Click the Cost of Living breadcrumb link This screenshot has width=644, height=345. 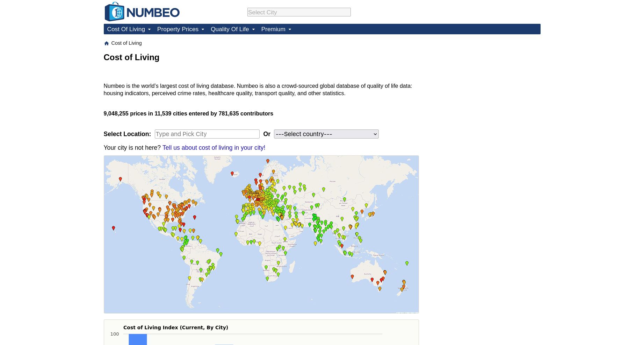coord(126,43)
